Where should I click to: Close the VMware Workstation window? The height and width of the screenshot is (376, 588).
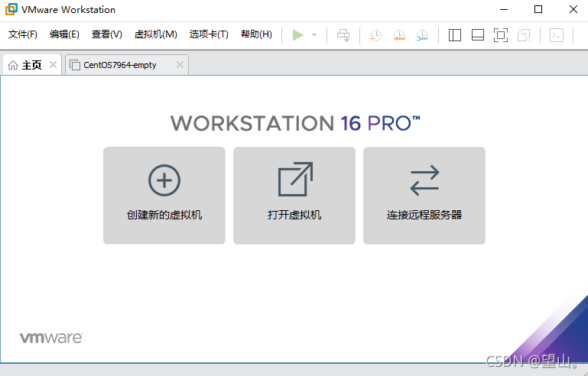point(573,10)
